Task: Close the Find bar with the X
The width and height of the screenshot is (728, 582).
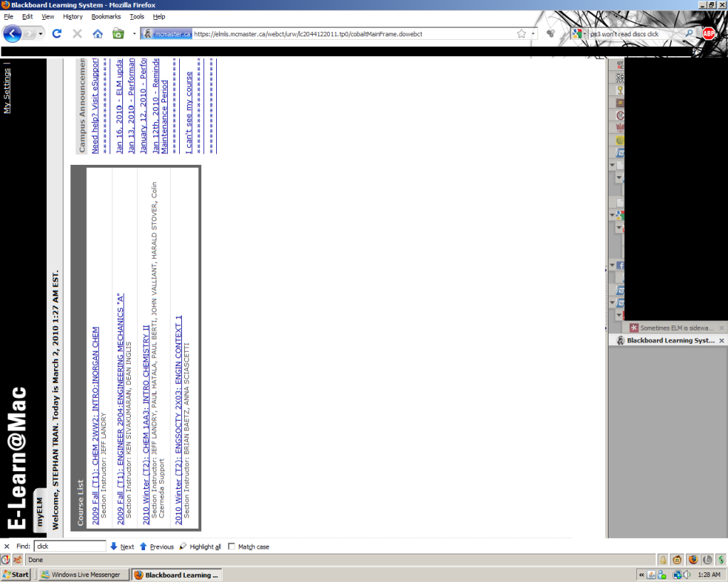Action: (6, 546)
